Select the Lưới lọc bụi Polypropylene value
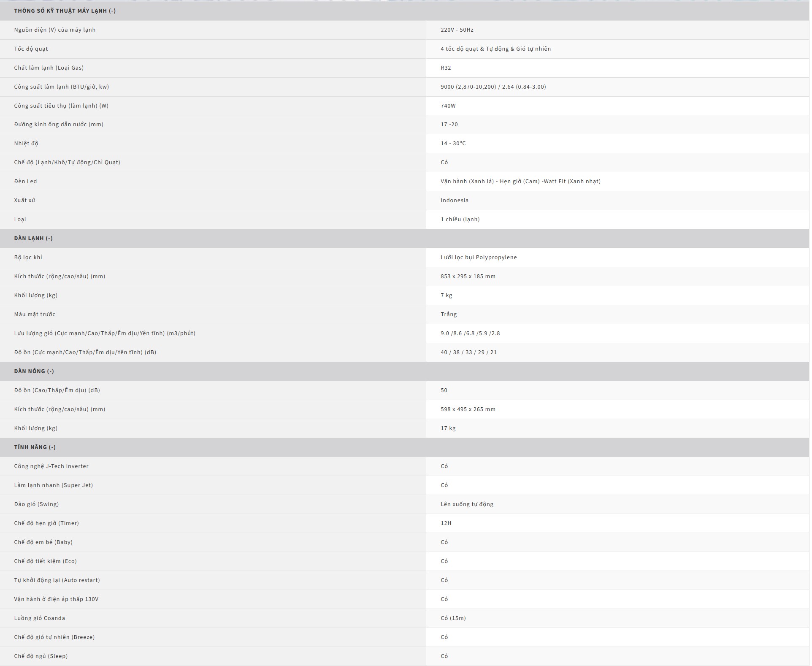This screenshot has height=666, width=812. (x=478, y=257)
